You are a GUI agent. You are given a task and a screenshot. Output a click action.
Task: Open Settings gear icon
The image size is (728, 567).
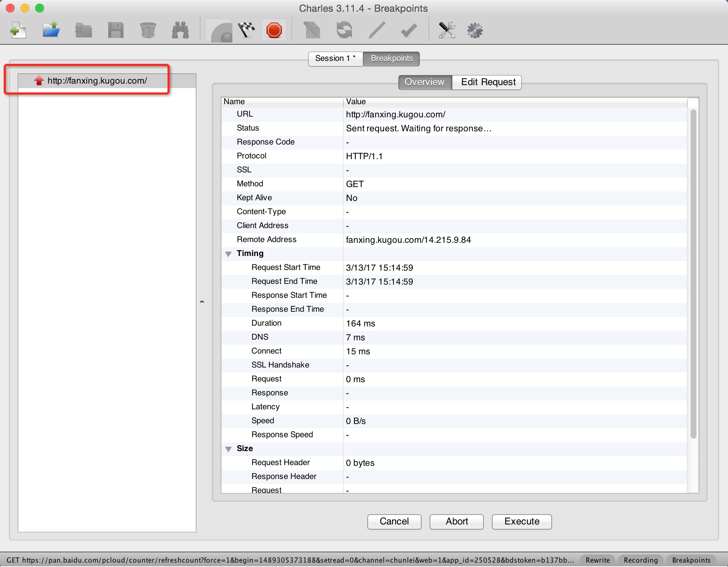(x=475, y=30)
